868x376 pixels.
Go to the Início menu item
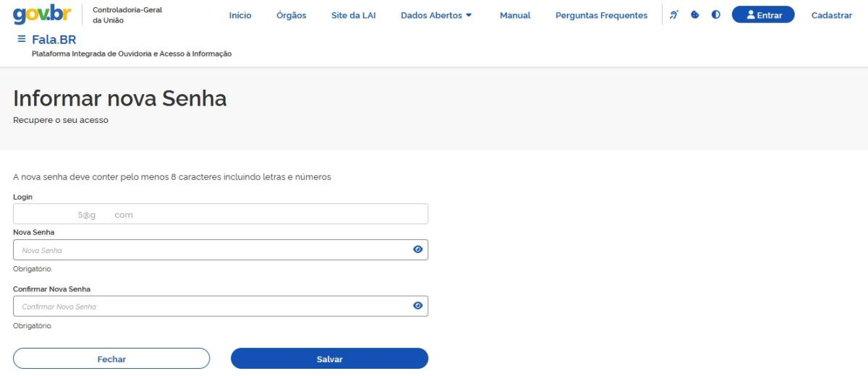tap(240, 15)
